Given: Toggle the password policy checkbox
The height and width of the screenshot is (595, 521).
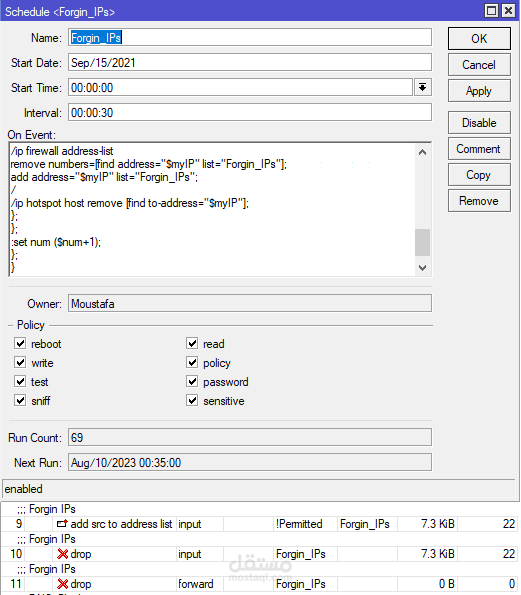Looking at the screenshot, I should coord(192,381).
